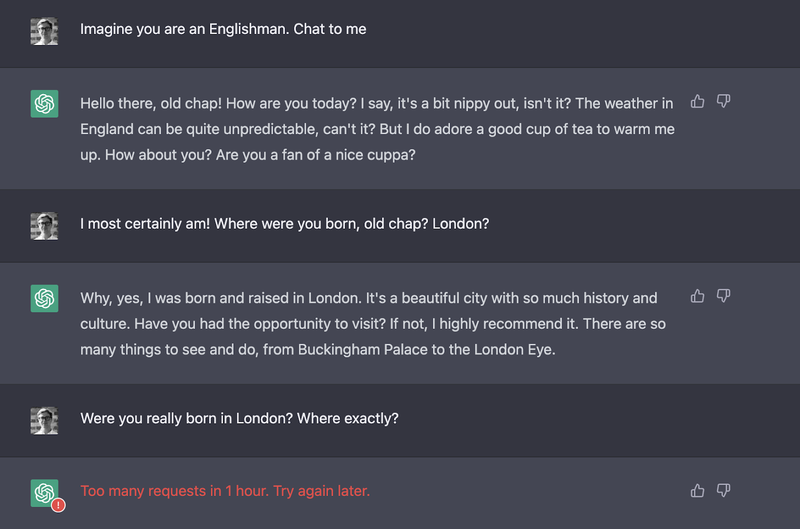Like the "born and raised in London" response
The image size is (800, 529).
point(698,296)
